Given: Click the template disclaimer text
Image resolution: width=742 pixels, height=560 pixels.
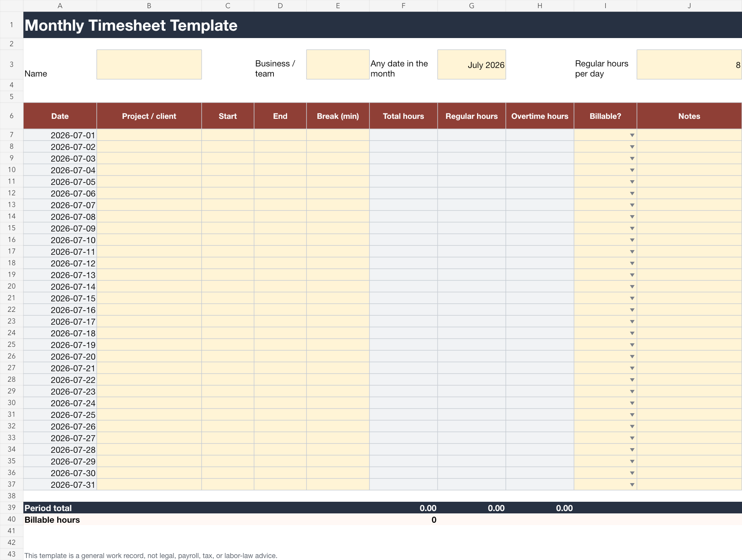Looking at the screenshot, I should [151, 555].
